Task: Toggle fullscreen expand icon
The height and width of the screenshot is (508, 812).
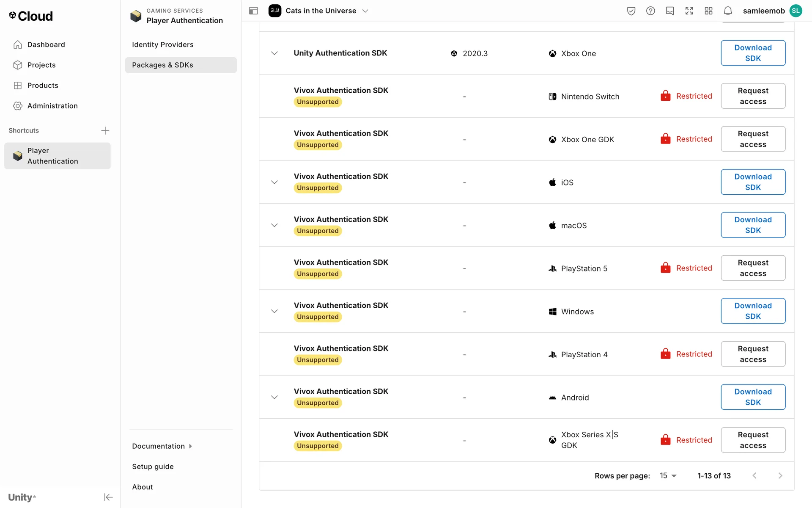Action: [x=689, y=11]
